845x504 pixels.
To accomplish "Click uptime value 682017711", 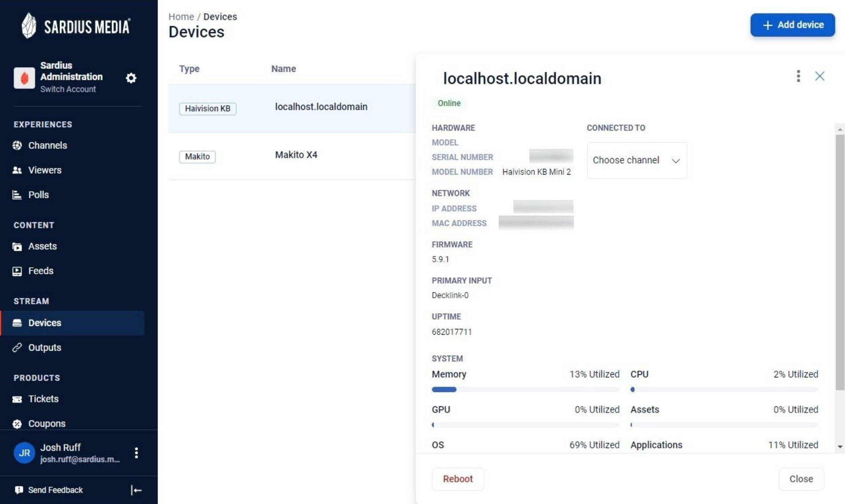I will tap(452, 332).
